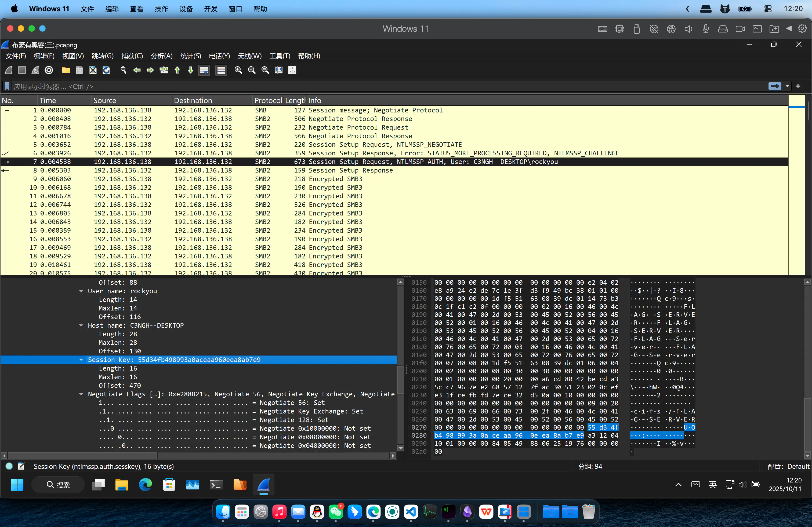812x527 pixels.
Task: Click the find packet magnifier icon
Action: 124,70
